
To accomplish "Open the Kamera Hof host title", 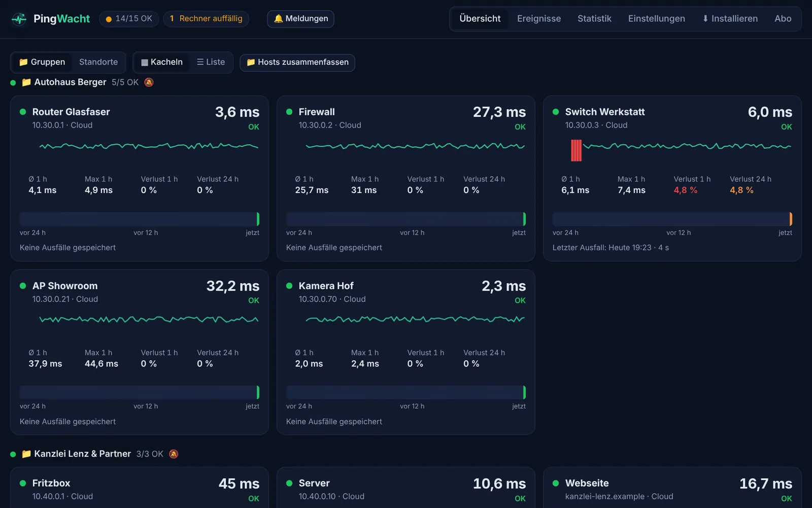I will click(326, 286).
